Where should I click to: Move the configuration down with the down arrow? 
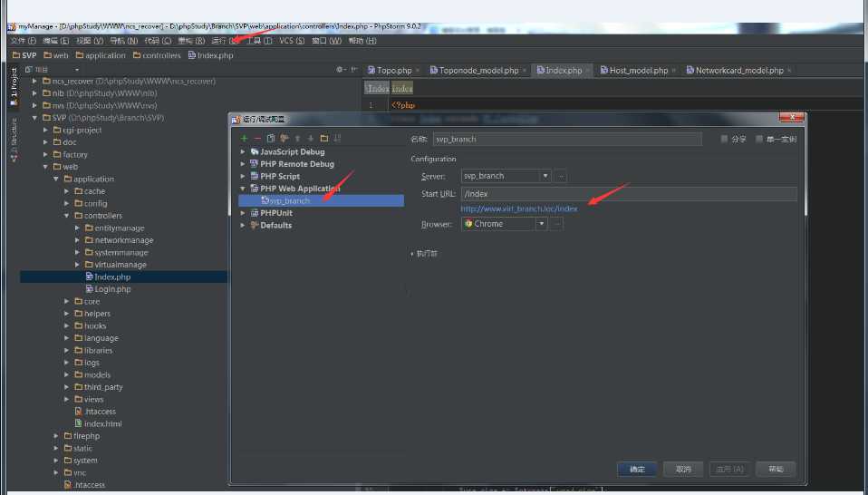click(x=311, y=139)
